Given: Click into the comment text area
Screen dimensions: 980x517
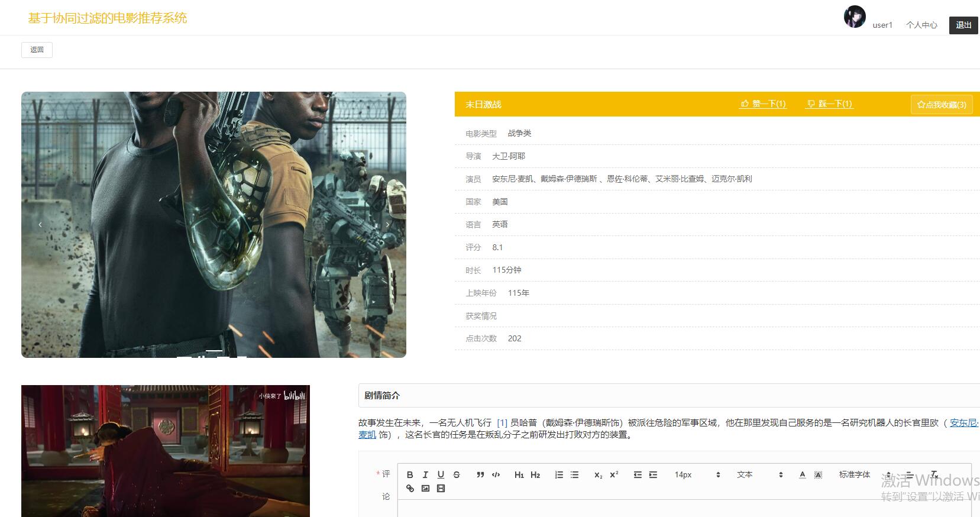Looking at the screenshot, I should (684, 509).
